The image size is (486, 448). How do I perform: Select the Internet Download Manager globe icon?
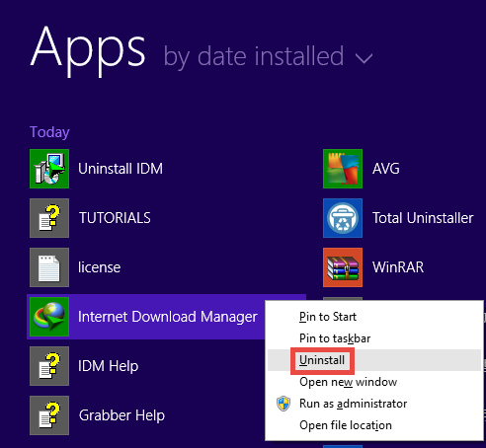tap(49, 317)
